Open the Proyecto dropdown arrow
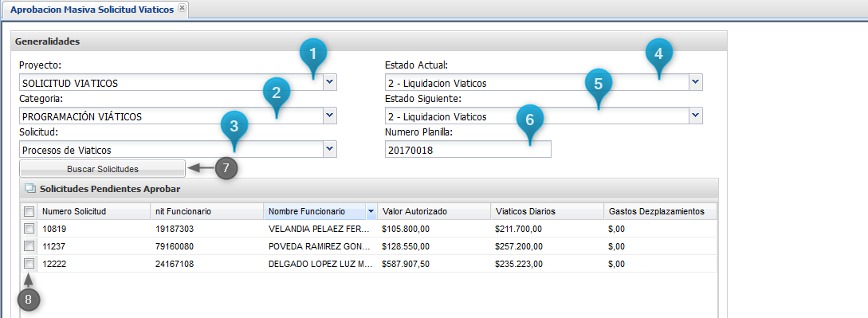The image size is (868, 318). 330,83
